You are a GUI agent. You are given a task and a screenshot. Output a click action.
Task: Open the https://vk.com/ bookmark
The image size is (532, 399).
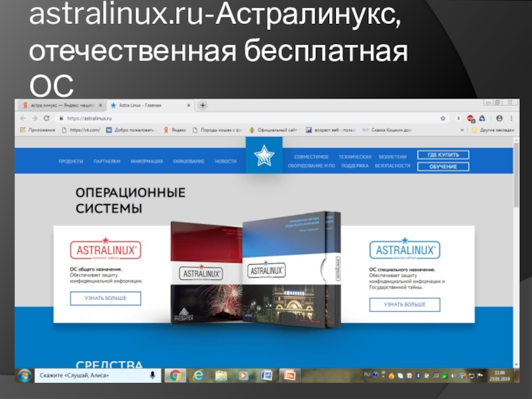pos(81,130)
